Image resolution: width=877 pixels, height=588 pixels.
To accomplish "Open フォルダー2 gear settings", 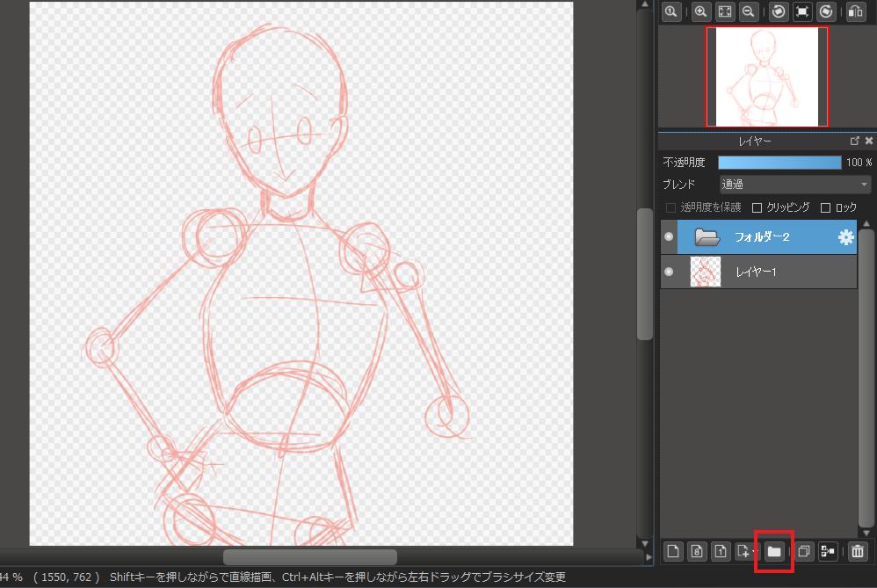I will pyautogui.click(x=845, y=237).
